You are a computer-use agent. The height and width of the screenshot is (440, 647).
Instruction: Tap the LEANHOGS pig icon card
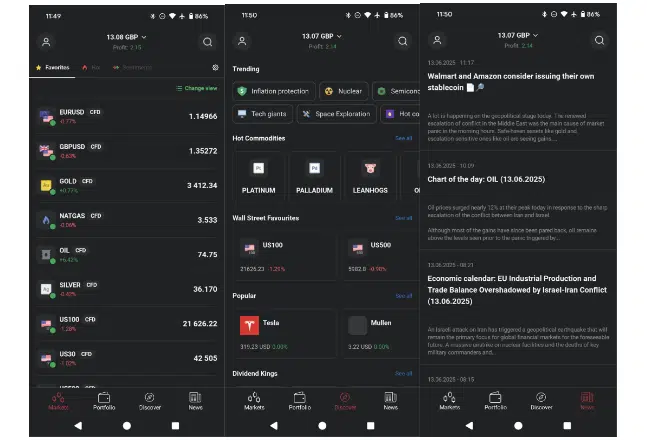[369, 177]
